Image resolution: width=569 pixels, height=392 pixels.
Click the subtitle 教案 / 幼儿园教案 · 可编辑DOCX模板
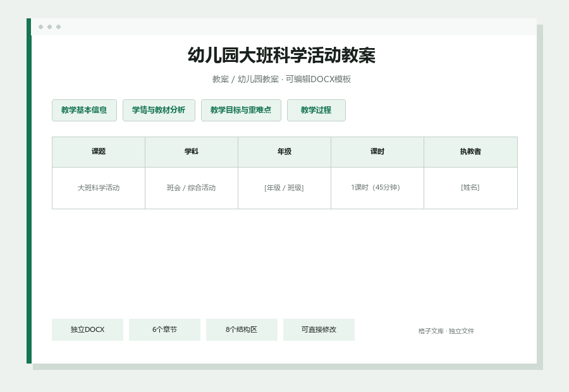(281, 79)
